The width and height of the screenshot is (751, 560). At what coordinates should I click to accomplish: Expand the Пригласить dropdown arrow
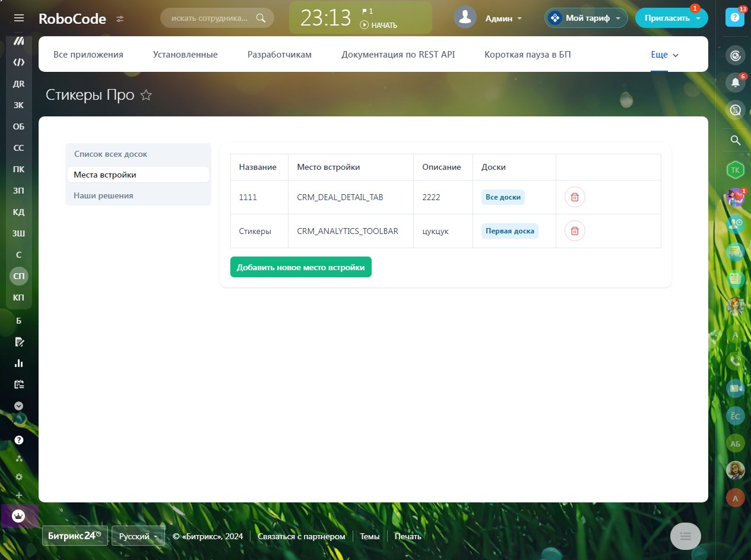[698, 18]
